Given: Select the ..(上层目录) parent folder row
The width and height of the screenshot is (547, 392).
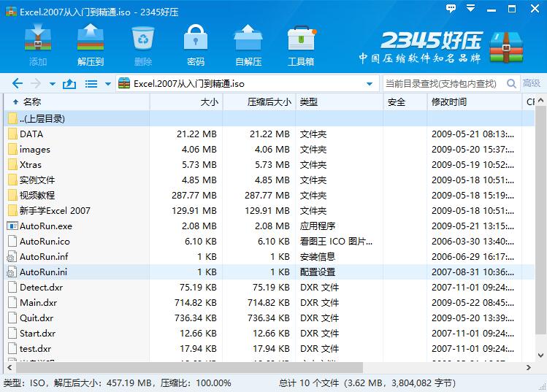Looking at the screenshot, I should pos(269,118).
